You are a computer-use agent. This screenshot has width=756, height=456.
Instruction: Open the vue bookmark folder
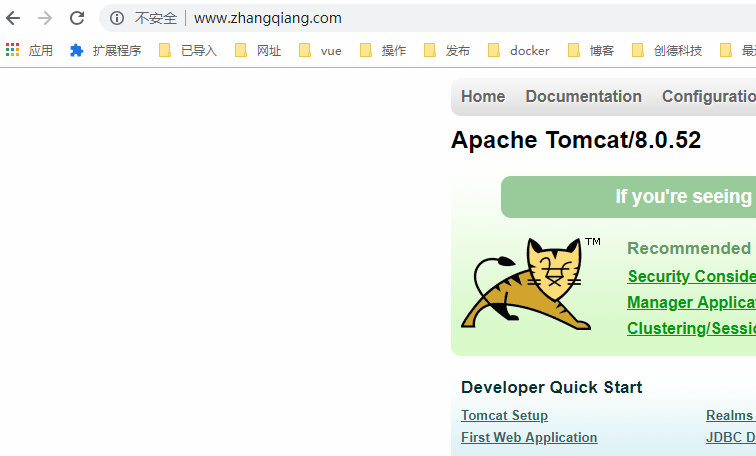pos(320,50)
